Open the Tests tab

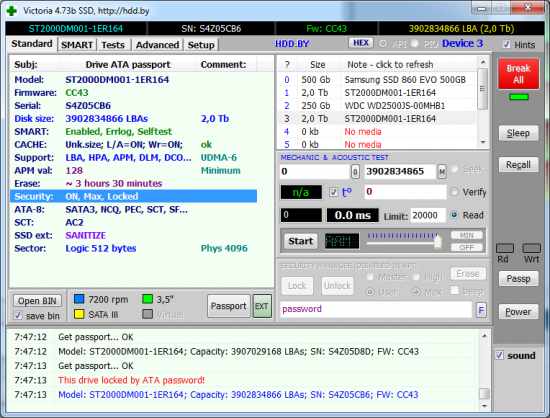tap(113, 45)
